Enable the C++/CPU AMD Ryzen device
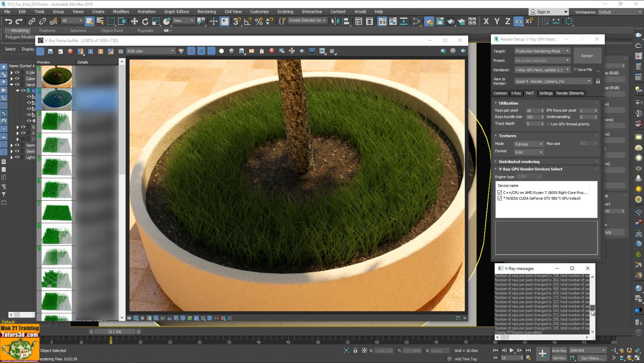 pos(500,193)
